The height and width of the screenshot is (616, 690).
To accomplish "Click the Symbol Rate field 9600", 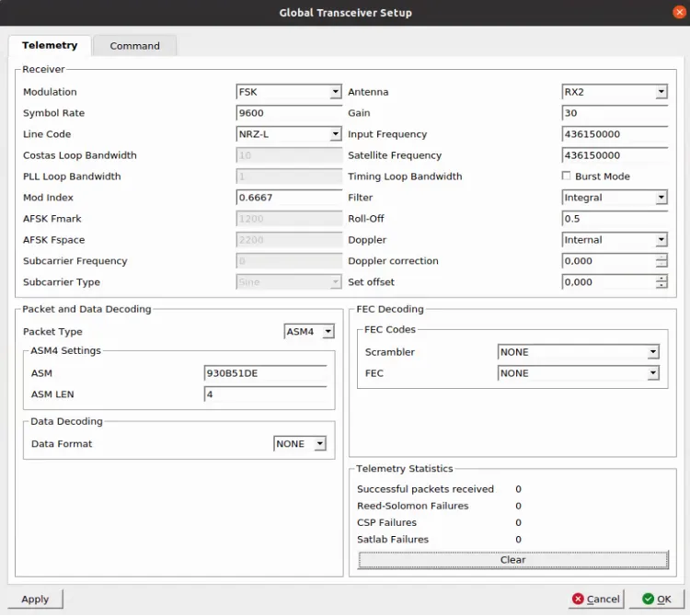I will (289, 113).
